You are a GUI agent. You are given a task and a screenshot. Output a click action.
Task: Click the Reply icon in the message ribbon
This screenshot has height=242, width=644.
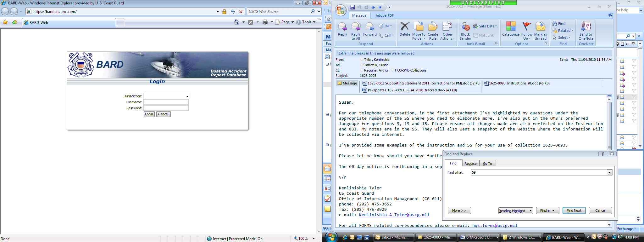pos(342,29)
